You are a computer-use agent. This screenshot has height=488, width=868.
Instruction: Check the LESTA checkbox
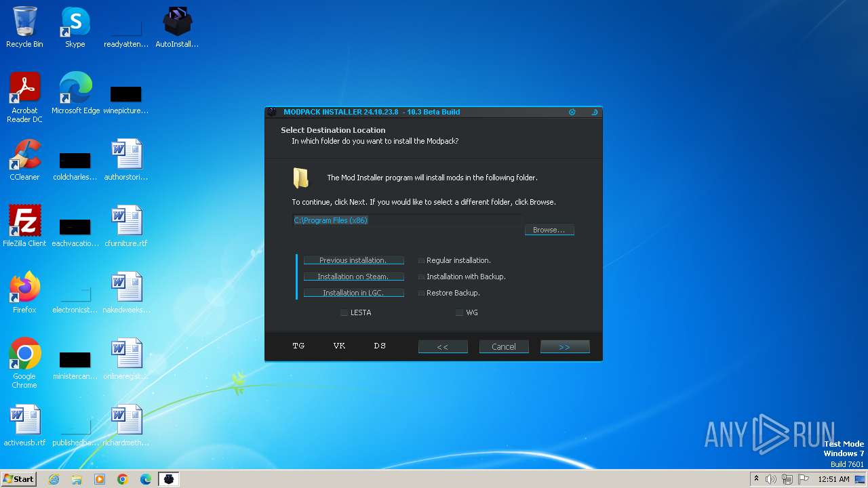tap(344, 312)
